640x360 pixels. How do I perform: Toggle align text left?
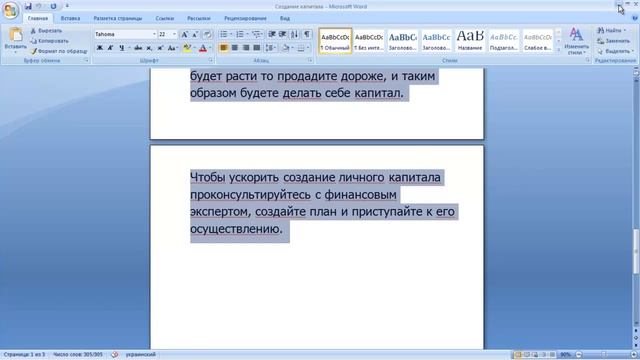coord(224,48)
